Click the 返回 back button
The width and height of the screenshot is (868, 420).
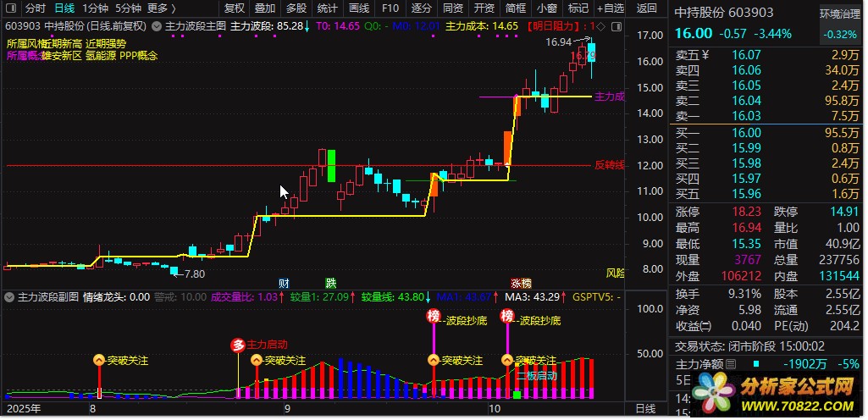647,8
